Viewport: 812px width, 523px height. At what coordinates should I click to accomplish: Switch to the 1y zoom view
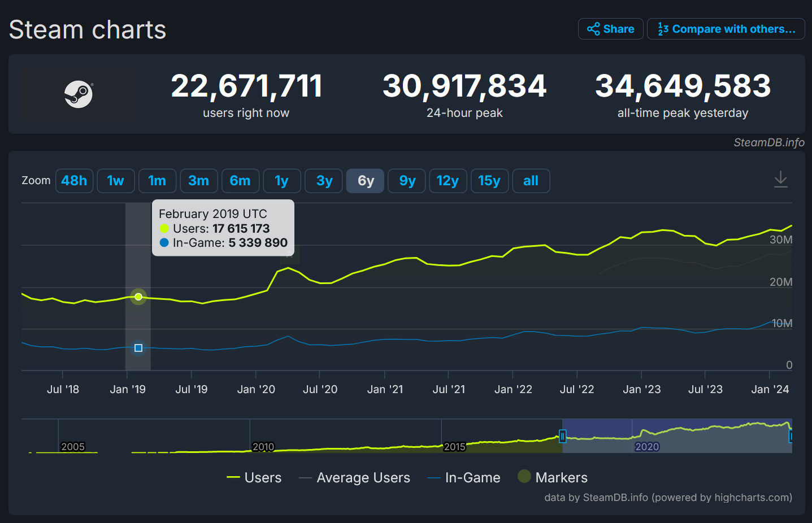click(x=281, y=180)
